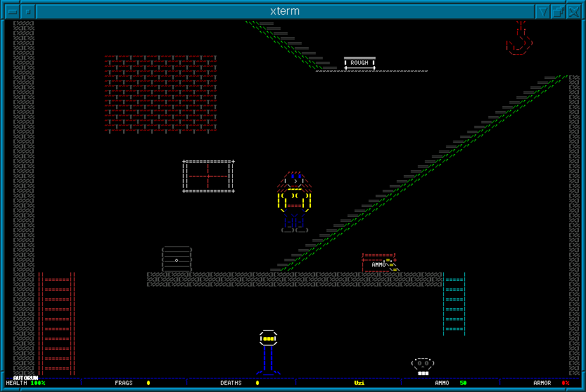Screen dimensions: 586x392
Task: Click the Uzi weapon label
Action: [x=359, y=383]
